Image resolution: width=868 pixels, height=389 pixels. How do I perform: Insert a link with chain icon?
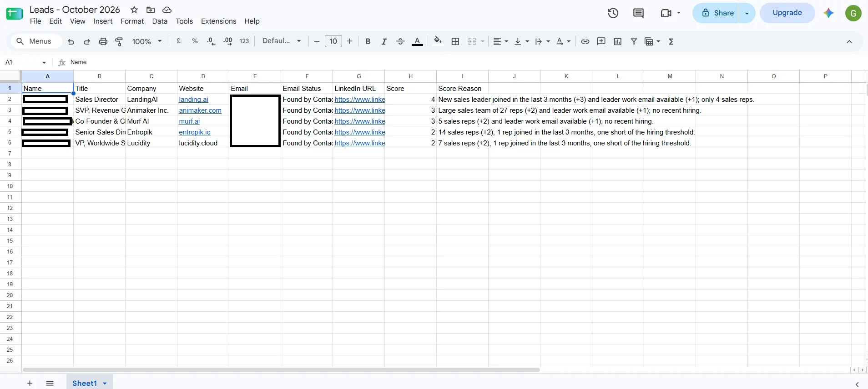tap(585, 41)
